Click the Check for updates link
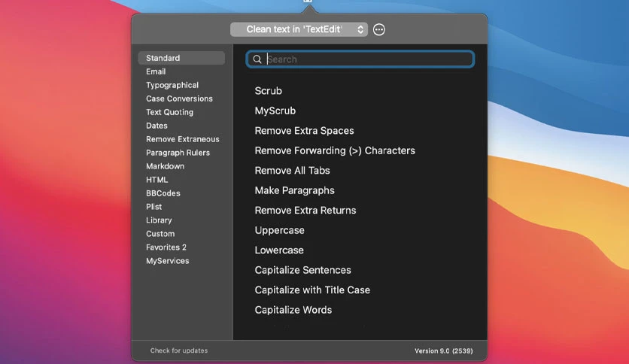629x364 pixels. tap(179, 350)
